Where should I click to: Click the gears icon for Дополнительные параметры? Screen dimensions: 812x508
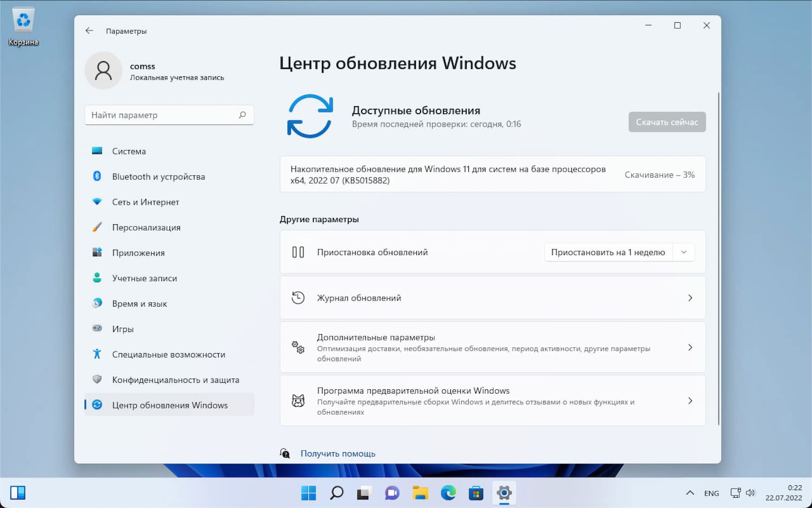tap(298, 347)
